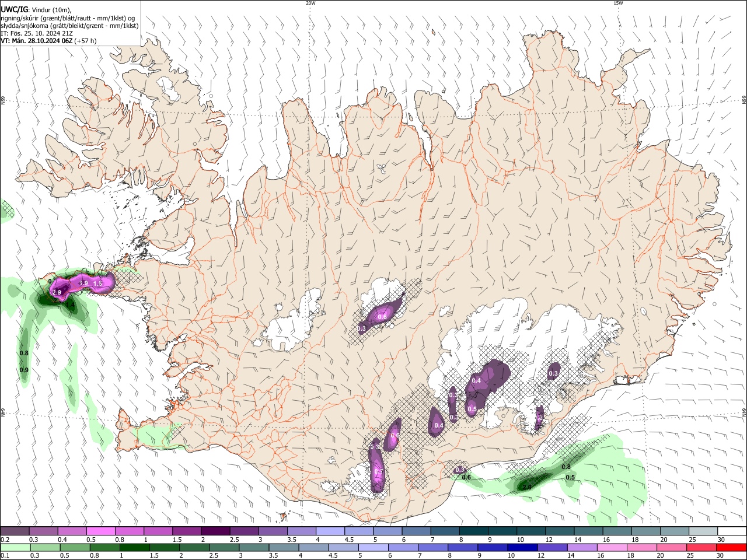Viewport: 747px width, 560px height.
Task: Click the '0.2' label on the upper colour scale
Action: (4, 540)
